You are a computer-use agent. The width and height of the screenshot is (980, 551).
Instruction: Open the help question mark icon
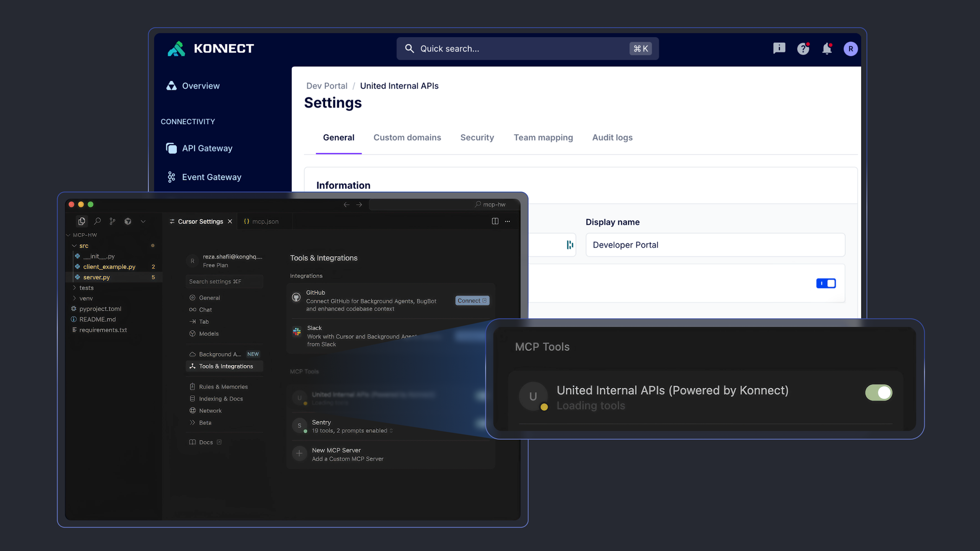tap(803, 49)
